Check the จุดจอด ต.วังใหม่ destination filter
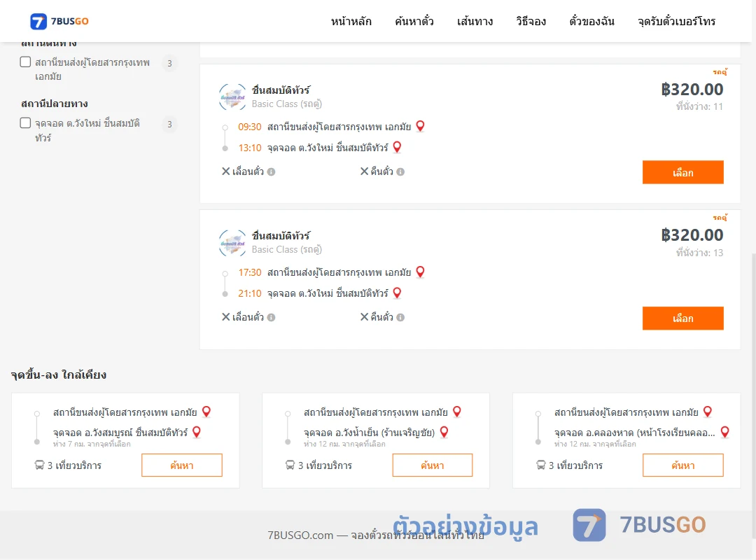 pyautogui.click(x=26, y=122)
